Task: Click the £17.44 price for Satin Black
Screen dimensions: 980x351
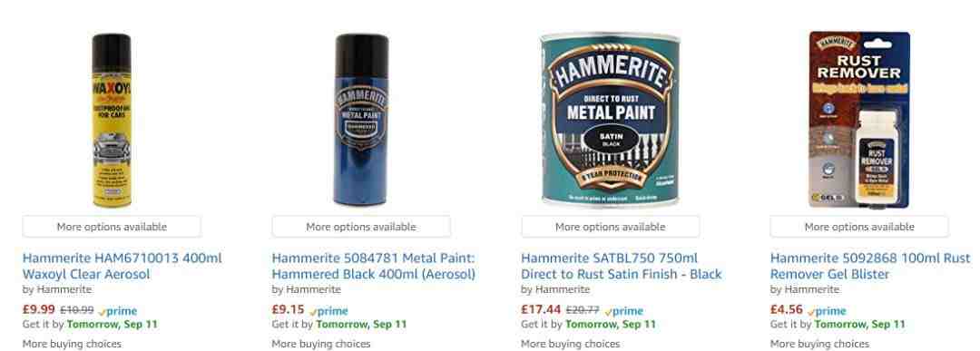Action: (541, 310)
